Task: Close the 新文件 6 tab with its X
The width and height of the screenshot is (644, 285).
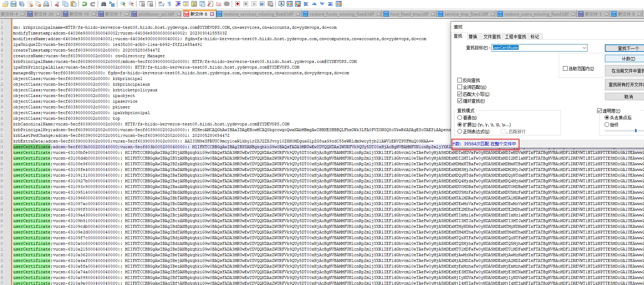Action: 212,14
